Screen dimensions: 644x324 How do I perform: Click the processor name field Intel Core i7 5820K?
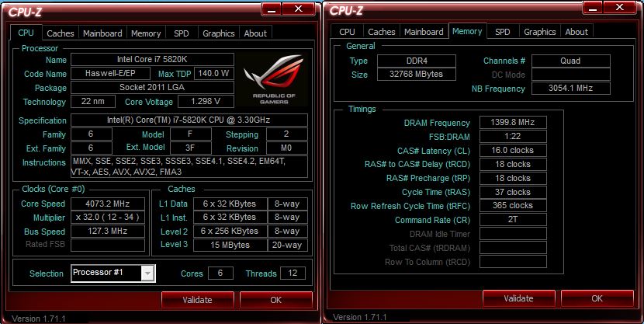point(152,59)
